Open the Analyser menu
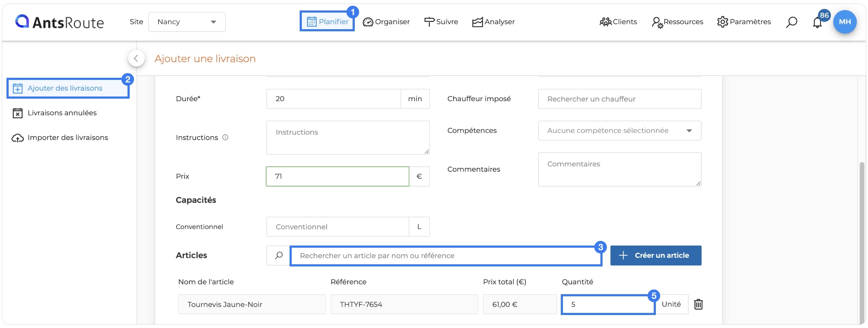The height and width of the screenshot is (328, 868). pos(493,22)
